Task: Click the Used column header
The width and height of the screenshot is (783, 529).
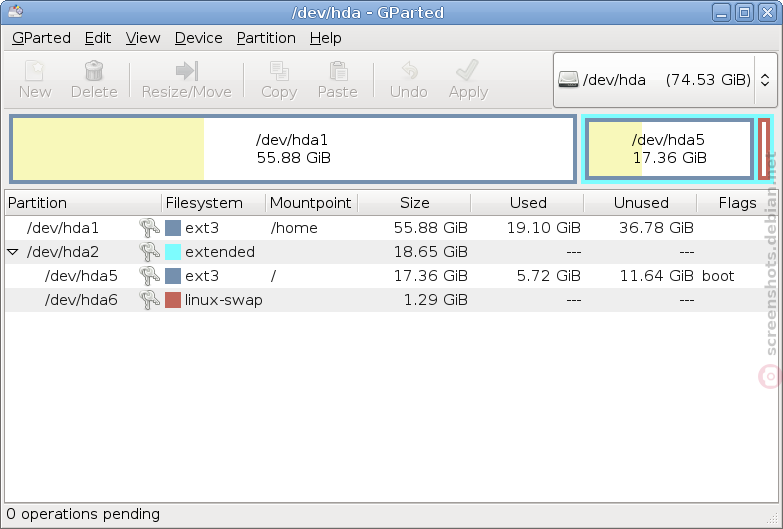Action: [527, 203]
